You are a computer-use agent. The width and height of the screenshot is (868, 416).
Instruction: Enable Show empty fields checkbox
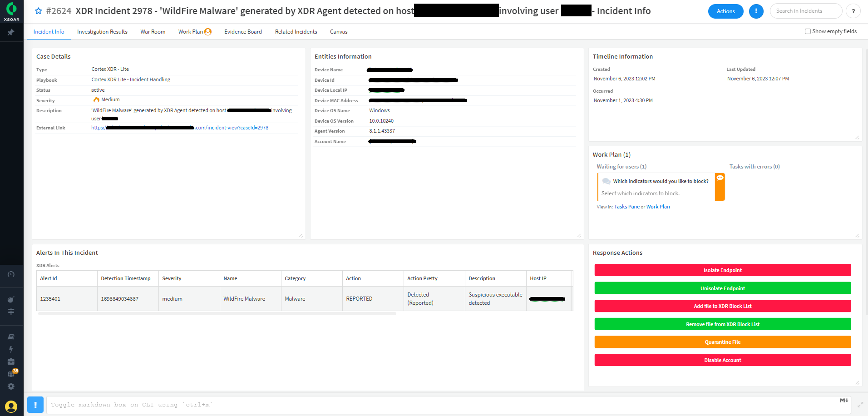point(808,31)
